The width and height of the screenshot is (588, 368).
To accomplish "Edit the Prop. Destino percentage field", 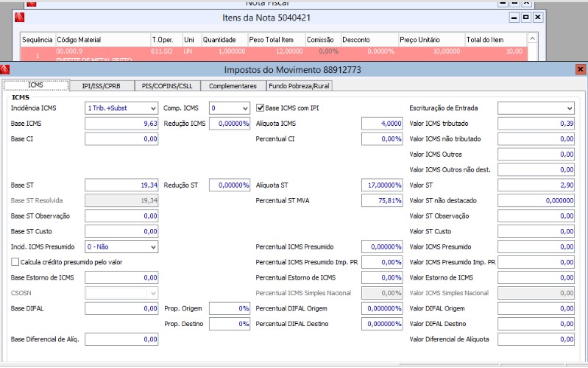I will point(230,324).
